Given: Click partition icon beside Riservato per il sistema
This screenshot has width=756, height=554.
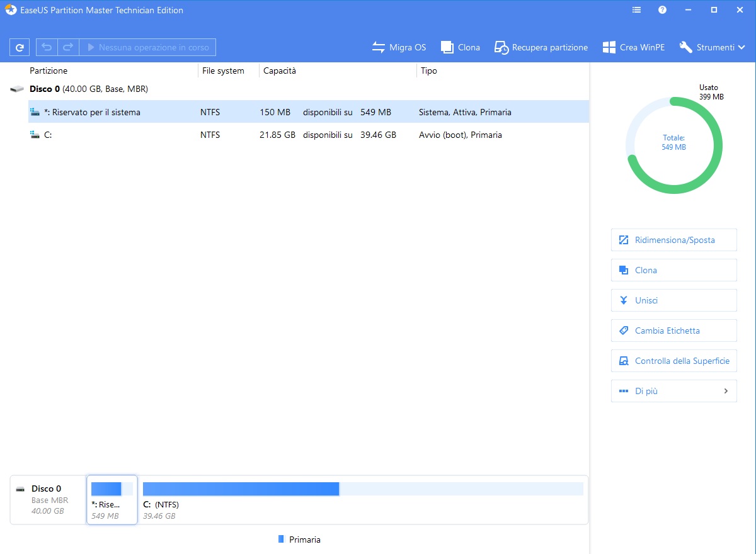Looking at the screenshot, I should (x=35, y=112).
